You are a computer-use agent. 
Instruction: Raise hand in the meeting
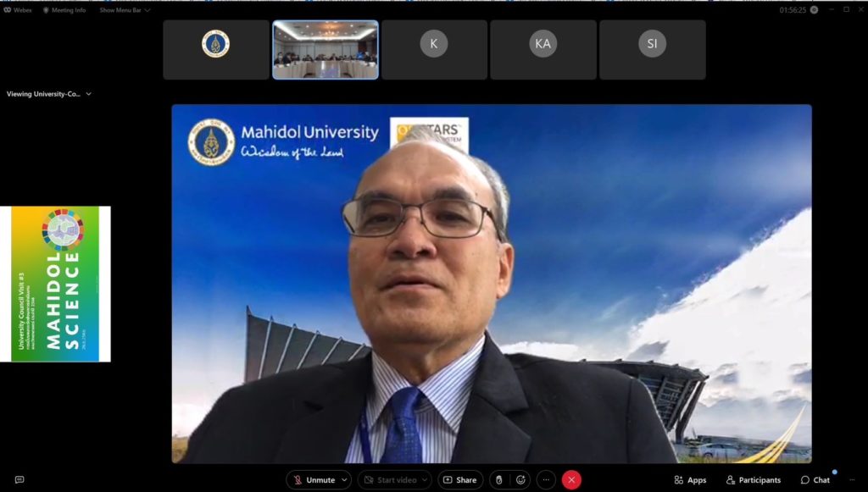point(499,480)
